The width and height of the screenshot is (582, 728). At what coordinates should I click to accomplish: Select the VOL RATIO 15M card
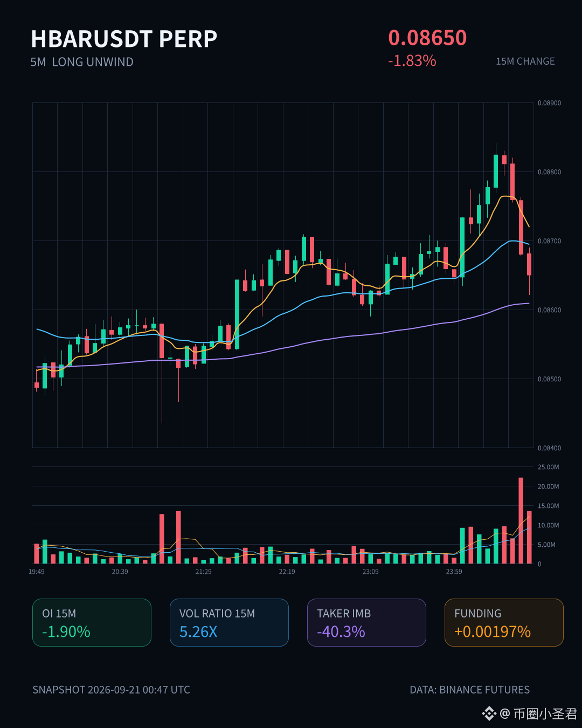click(x=229, y=622)
